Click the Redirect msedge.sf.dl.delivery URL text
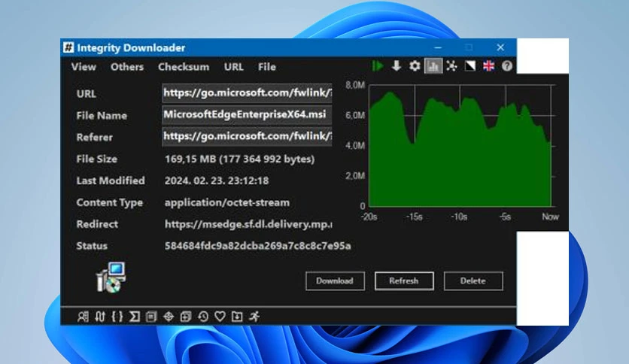629x364 pixels. (248, 224)
